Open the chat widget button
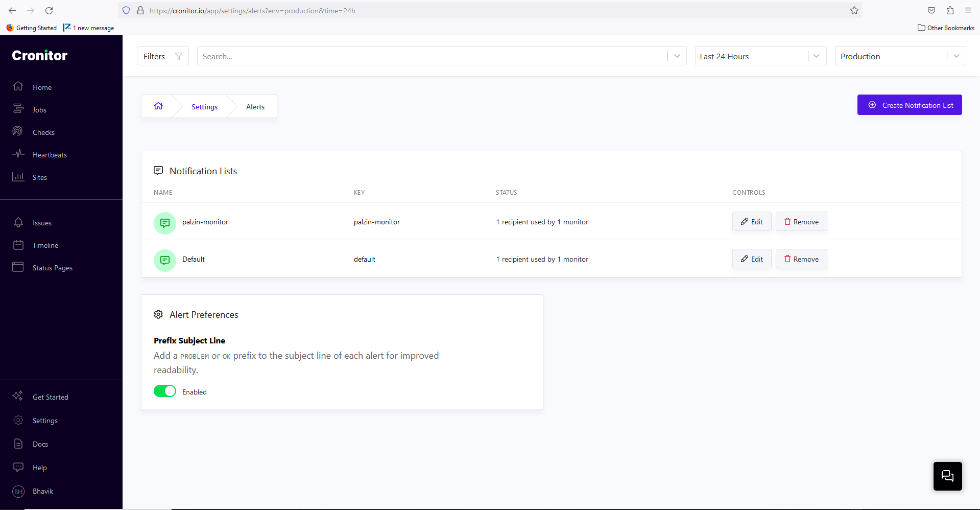Screen dimensions: 980x510 [947, 476]
